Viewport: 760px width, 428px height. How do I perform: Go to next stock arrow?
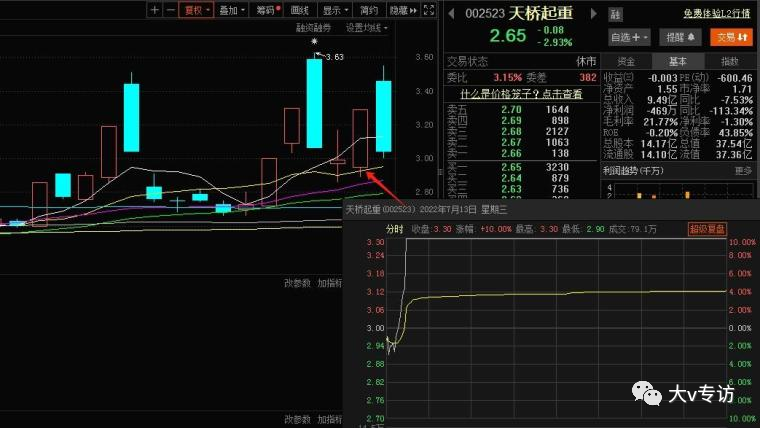pyautogui.click(x=593, y=14)
